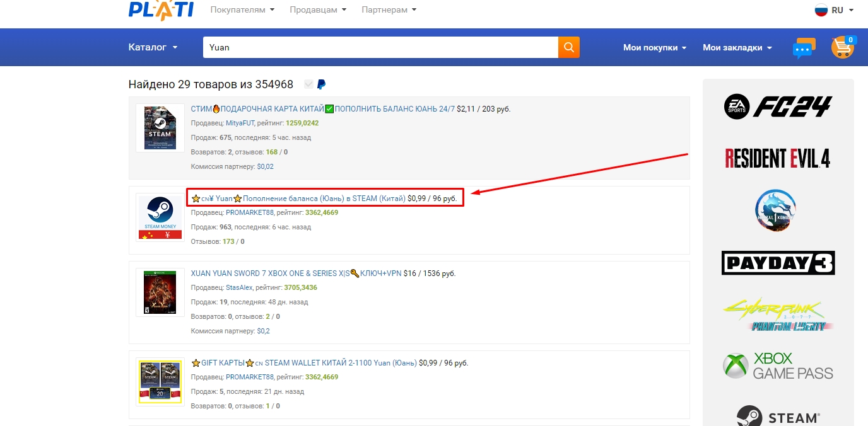Open the blue chat messages icon
The image size is (868, 426).
[x=804, y=49]
